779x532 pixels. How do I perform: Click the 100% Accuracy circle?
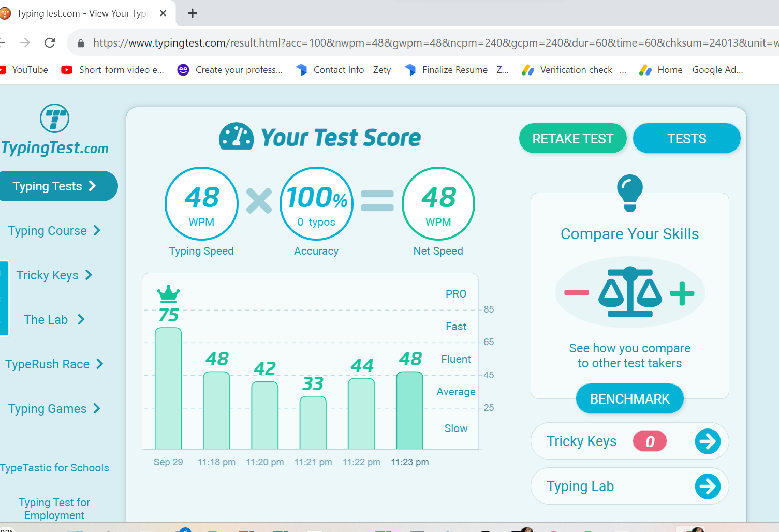tap(316, 203)
